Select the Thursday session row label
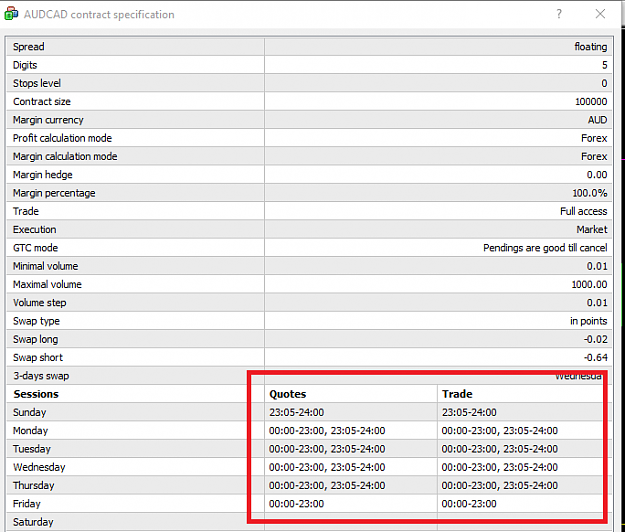The image size is (625, 532). (x=33, y=486)
